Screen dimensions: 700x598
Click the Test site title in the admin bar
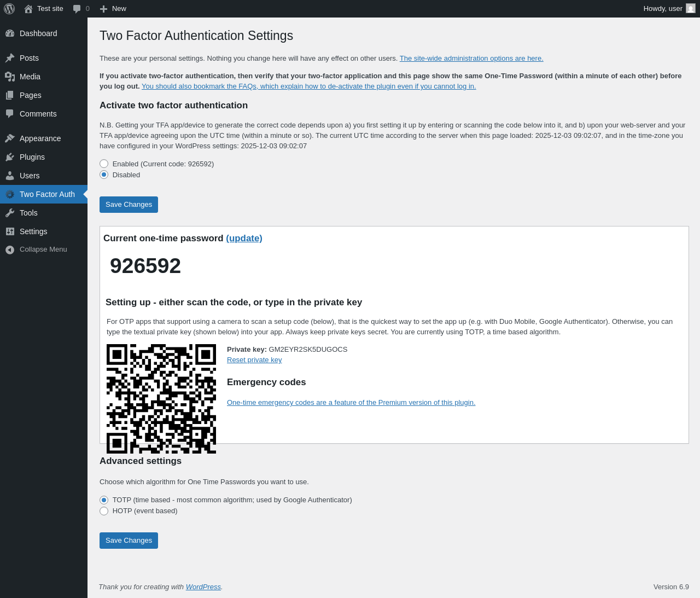click(x=50, y=9)
